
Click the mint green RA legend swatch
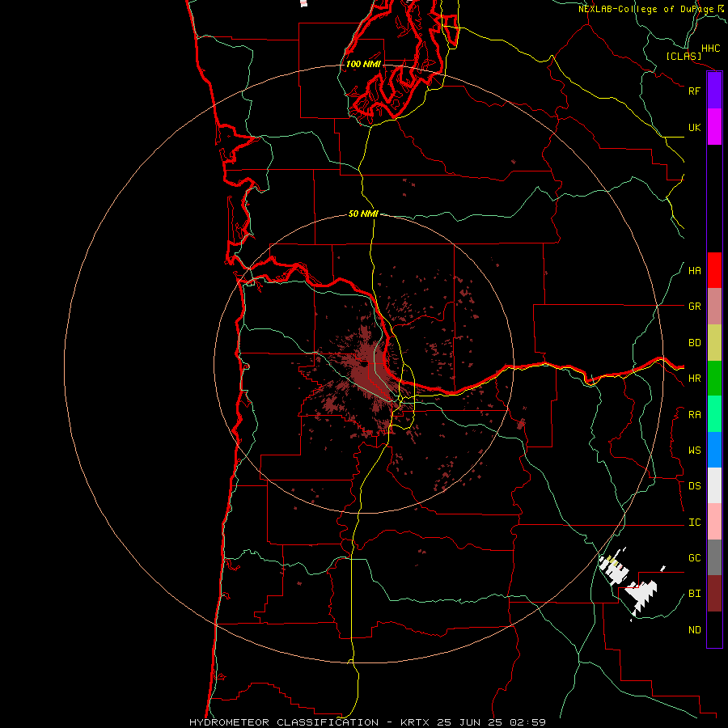(714, 414)
